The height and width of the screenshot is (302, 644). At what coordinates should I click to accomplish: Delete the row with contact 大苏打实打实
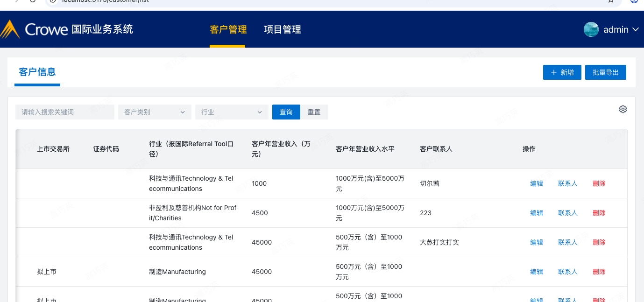[x=599, y=242]
